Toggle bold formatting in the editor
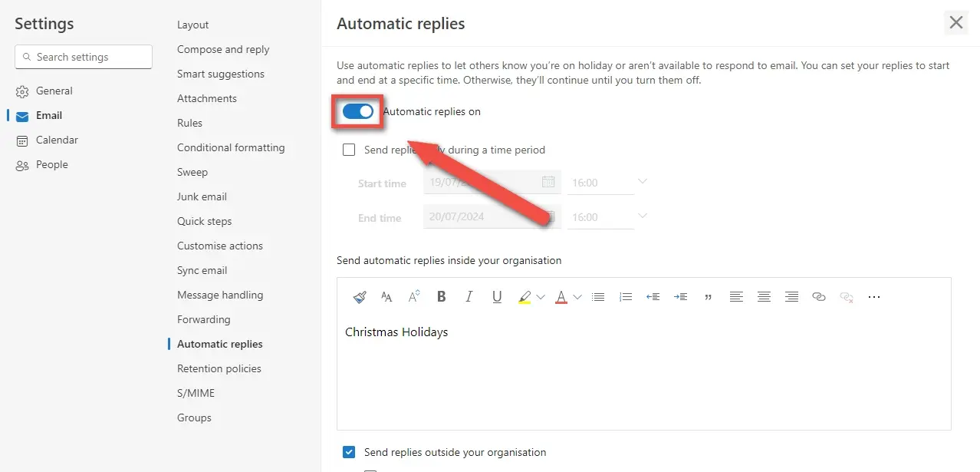Image resolution: width=980 pixels, height=472 pixels. click(x=442, y=297)
